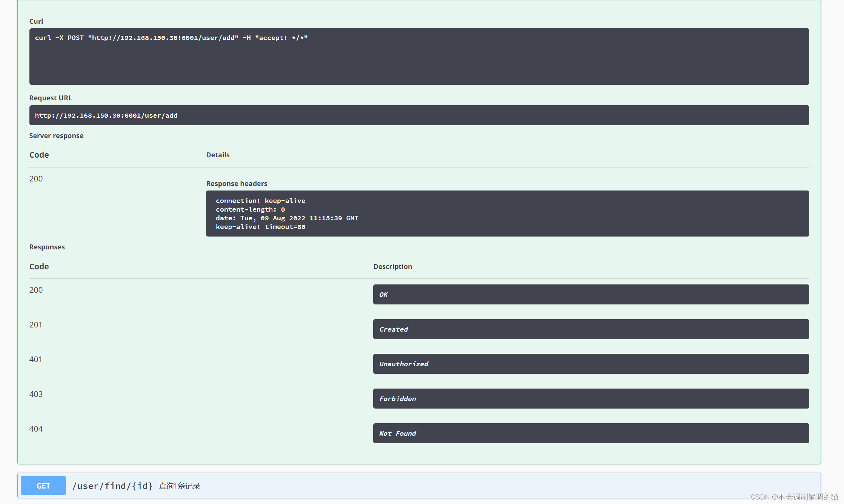Click the Code header in Server response
844x504 pixels.
coord(39,155)
